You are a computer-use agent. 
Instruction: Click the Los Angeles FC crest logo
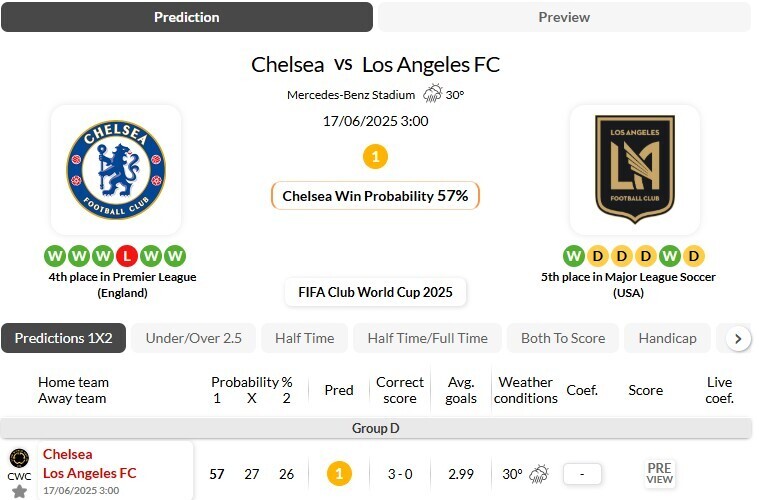tap(634, 169)
